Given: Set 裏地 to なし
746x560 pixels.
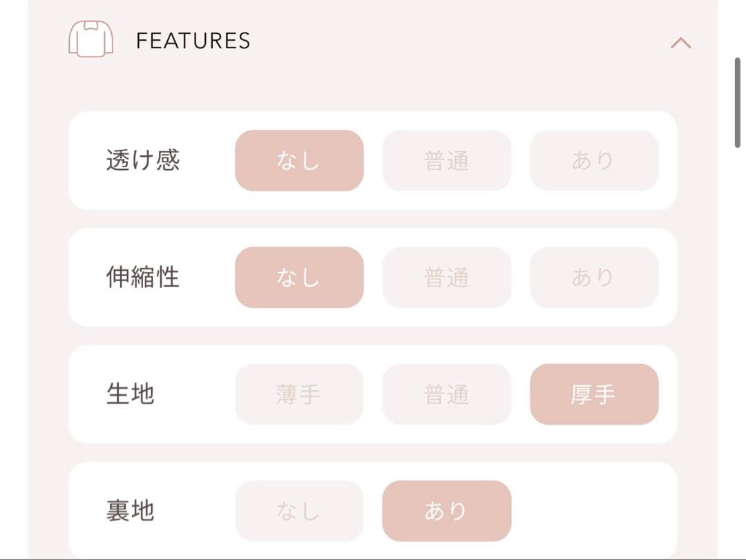Looking at the screenshot, I should click(x=299, y=511).
